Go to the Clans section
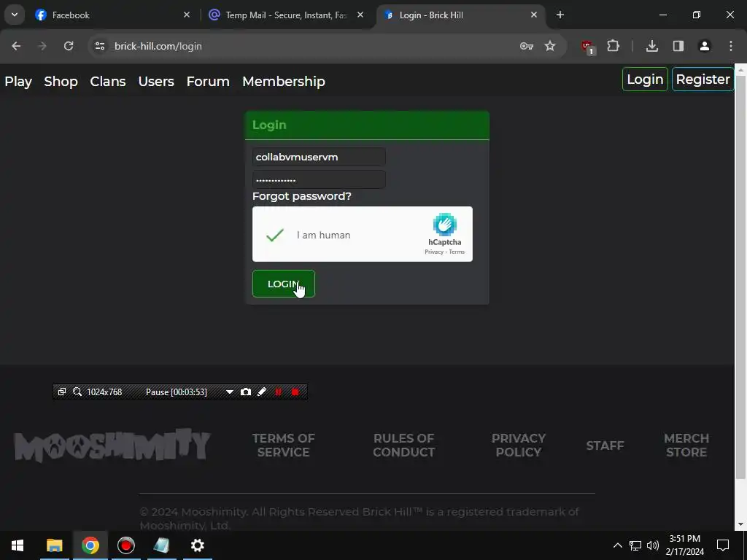The height and width of the screenshot is (560, 747). point(108,82)
